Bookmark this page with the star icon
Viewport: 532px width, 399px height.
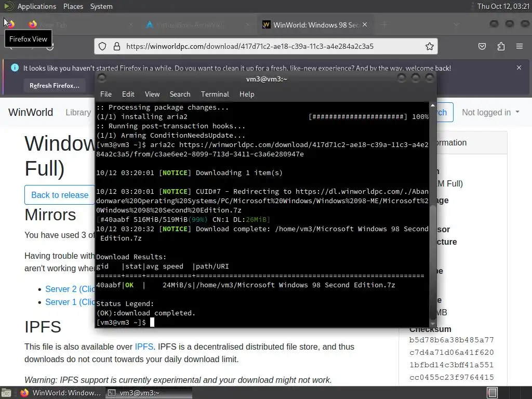pos(429,46)
